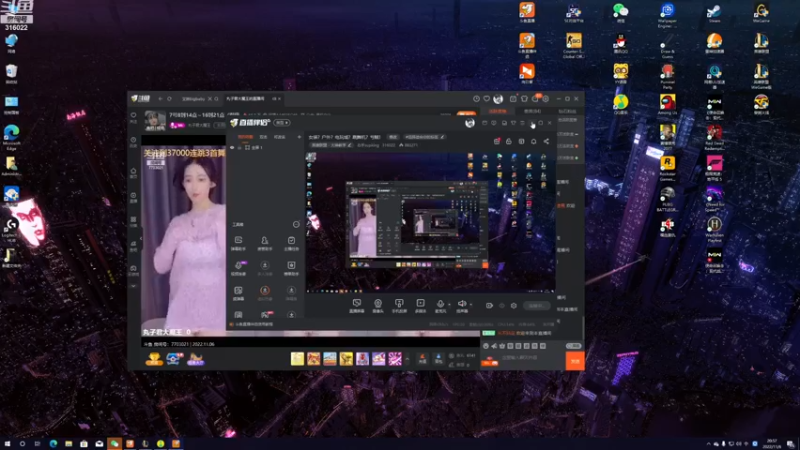This screenshot has width=800, height=450.
Task: Select the third scene tab in 直播伴侣
Action: (280, 137)
